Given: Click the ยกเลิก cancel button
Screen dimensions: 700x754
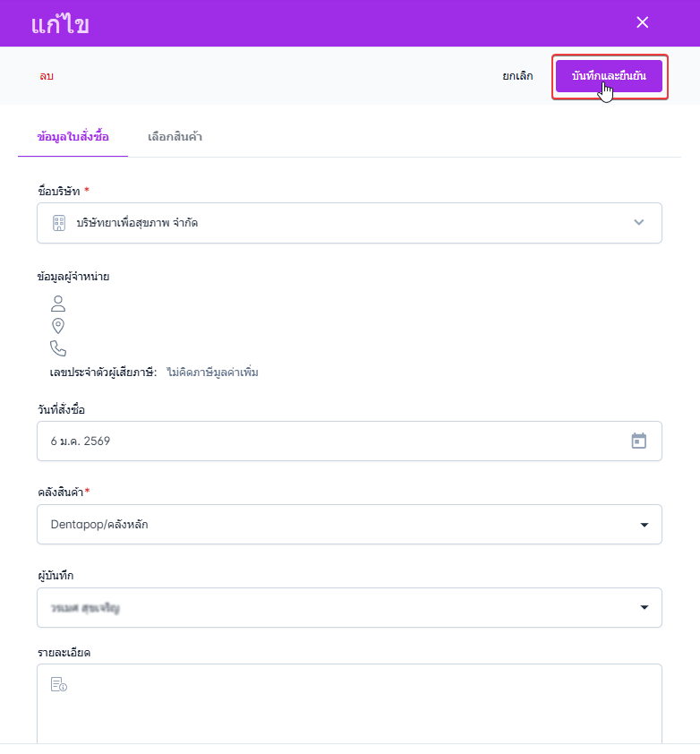Looking at the screenshot, I should point(517,76).
